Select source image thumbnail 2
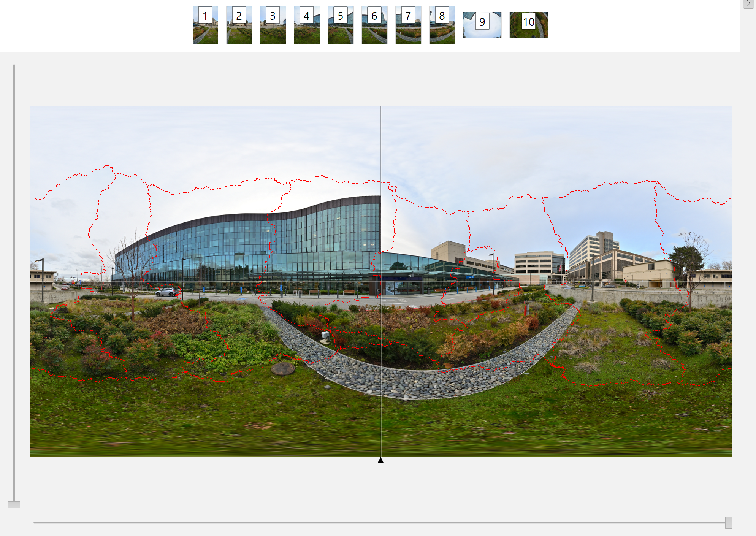The height and width of the screenshot is (536, 756). pyautogui.click(x=239, y=25)
